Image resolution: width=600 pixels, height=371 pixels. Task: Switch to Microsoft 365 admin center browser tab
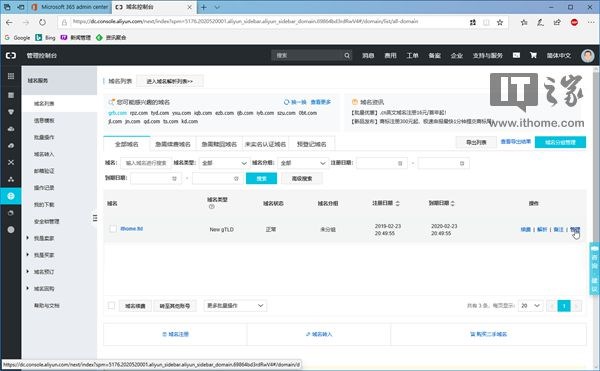pos(70,7)
